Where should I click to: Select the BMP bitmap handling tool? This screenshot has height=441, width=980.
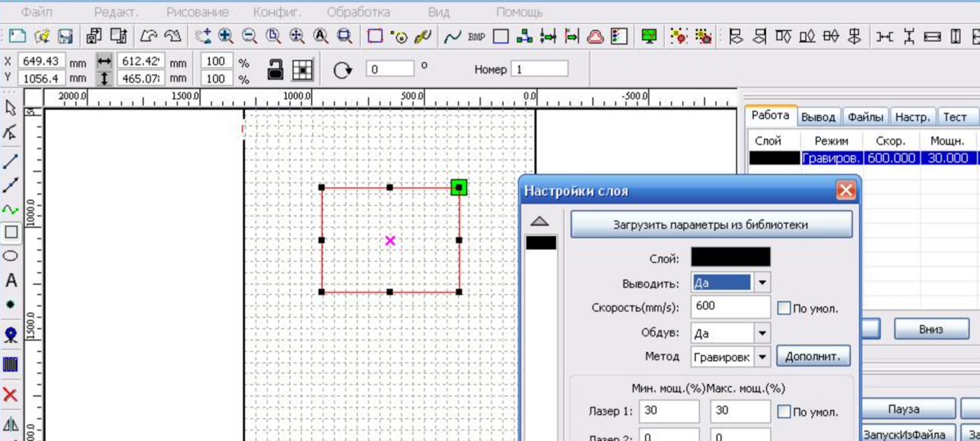point(476,37)
